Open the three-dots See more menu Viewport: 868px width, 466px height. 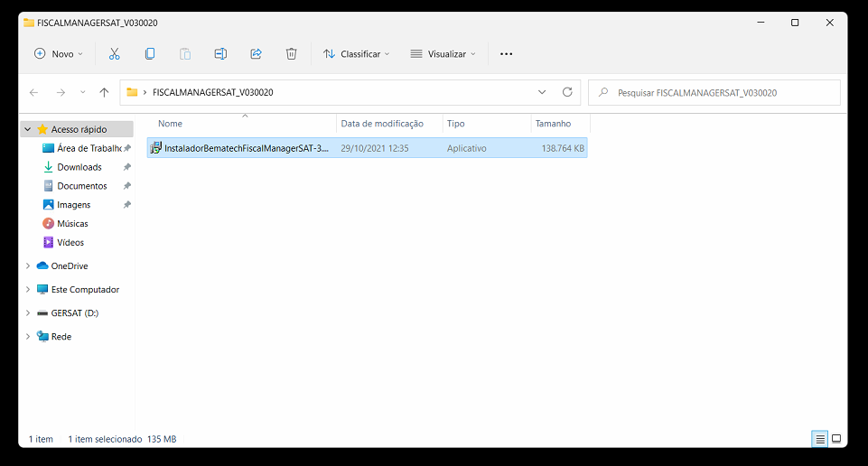tap(506, 53)
